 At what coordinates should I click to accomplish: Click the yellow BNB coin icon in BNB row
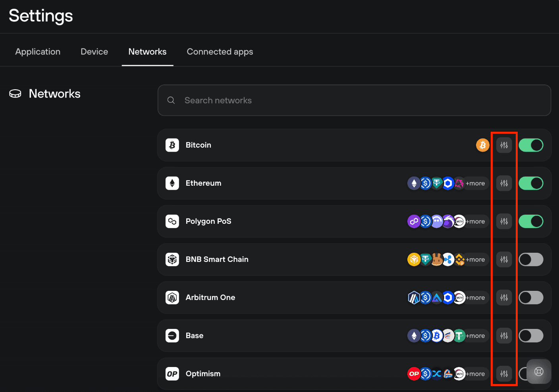tap(414, 259)
